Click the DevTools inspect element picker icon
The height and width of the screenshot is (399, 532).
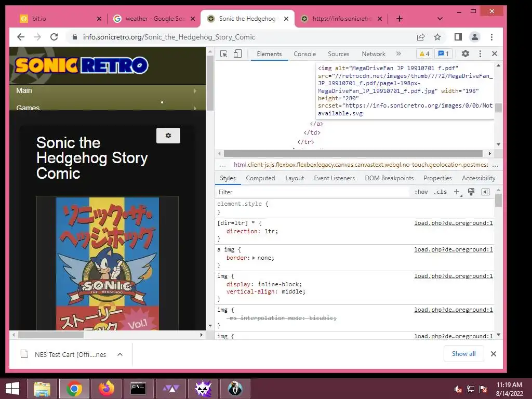point(223,54)
